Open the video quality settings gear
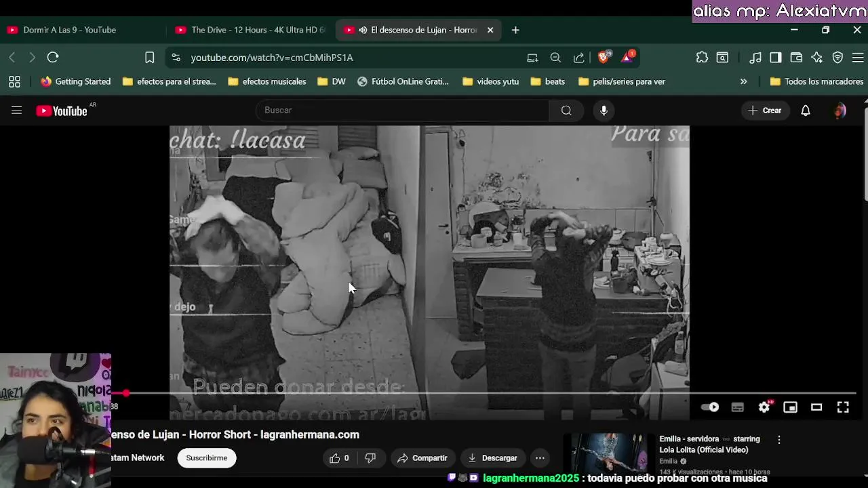868x488 pixels. point(764,407)
